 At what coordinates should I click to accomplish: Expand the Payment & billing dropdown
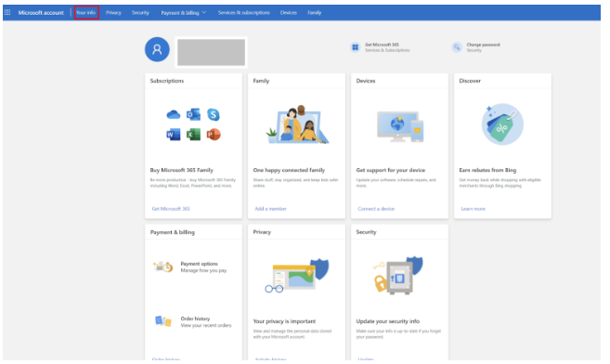(x=184, y=13)
